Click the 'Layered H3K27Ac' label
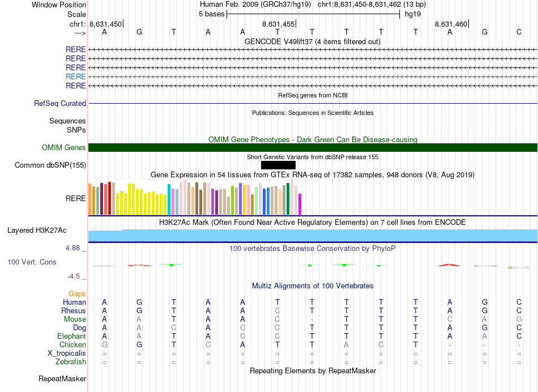The width and height of the screenshot is (538, 392). [37, 231]
